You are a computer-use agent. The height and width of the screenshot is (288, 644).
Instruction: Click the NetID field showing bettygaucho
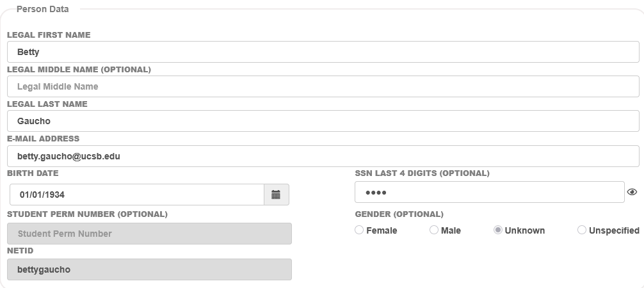(149, 269)
